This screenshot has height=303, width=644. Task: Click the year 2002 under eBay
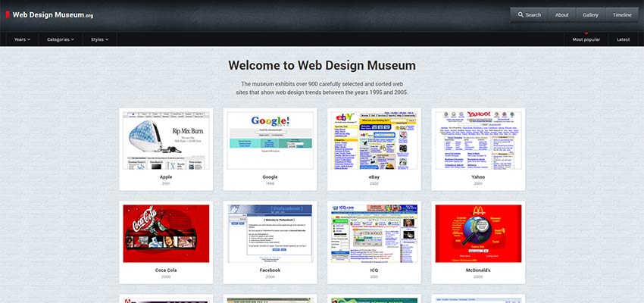click(374, 183)
